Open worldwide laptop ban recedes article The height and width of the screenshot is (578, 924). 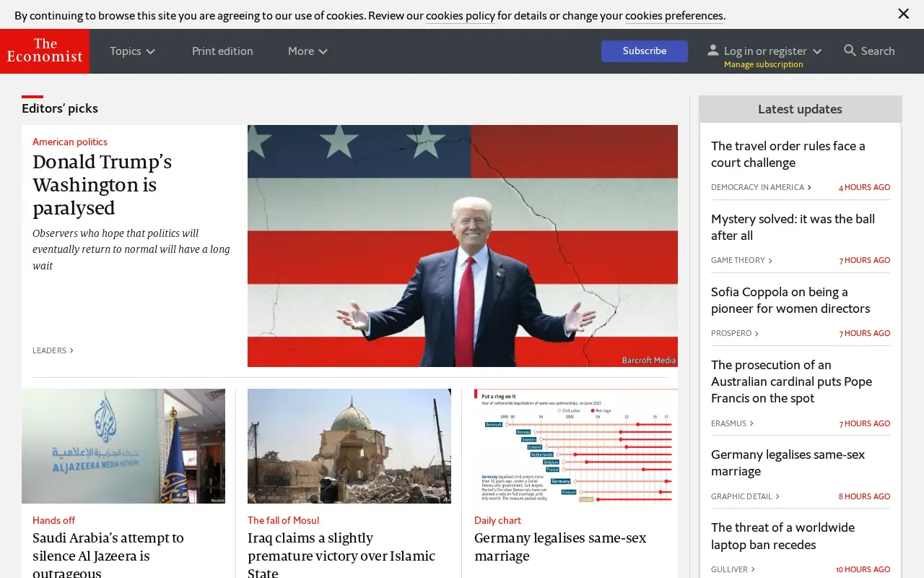click(783, 536)
